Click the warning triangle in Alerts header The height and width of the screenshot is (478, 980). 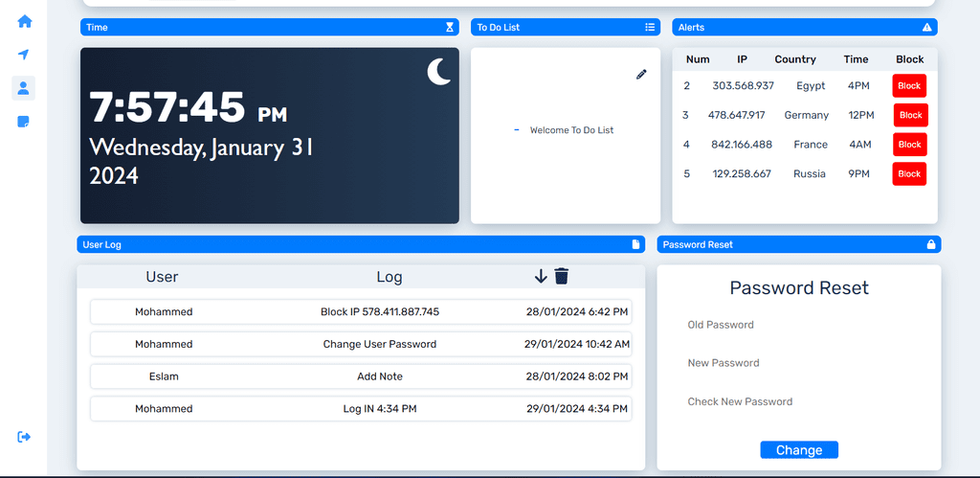click(x=926, y=27)
